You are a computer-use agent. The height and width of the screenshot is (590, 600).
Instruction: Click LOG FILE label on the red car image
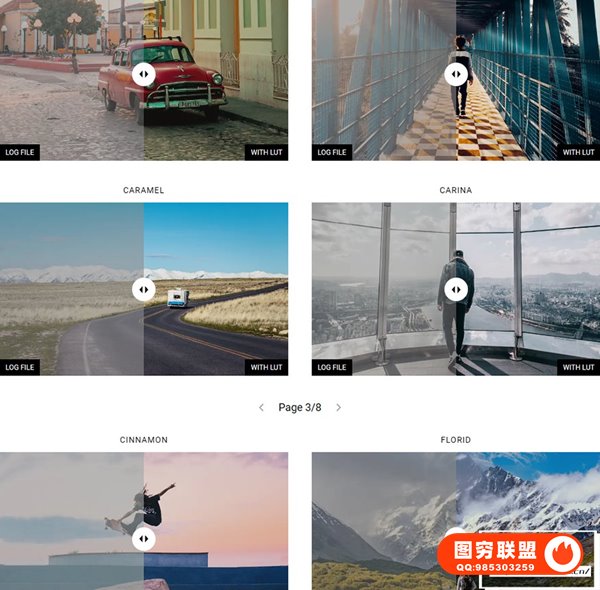(20, 152)
